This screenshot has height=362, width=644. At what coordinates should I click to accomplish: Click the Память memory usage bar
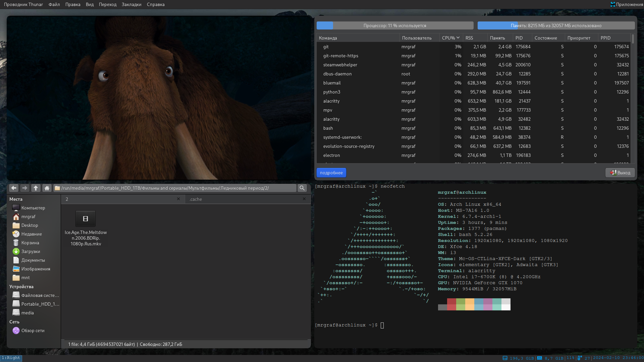556,25
